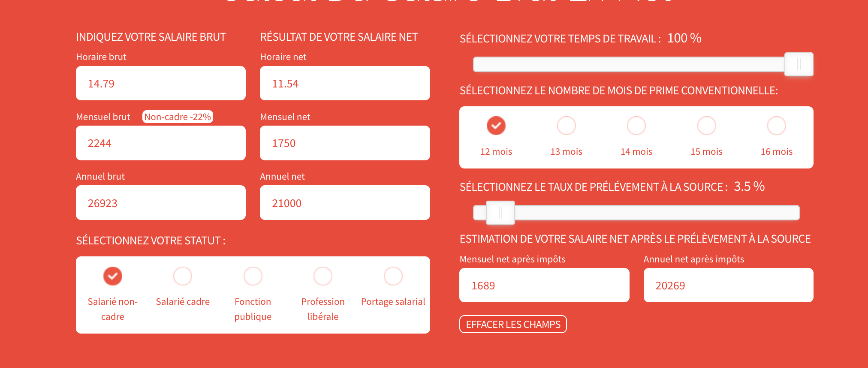Select the 14 mois prime option
868x379 pixels.
tap(636, 126)
